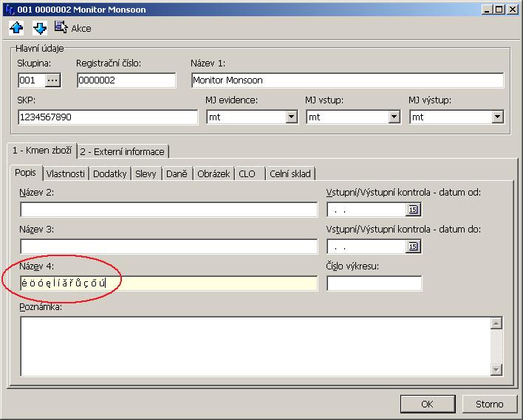Confirm with the OK button
Screen dimensions: 523x420
pyautogui.click(x=427, y=404)
